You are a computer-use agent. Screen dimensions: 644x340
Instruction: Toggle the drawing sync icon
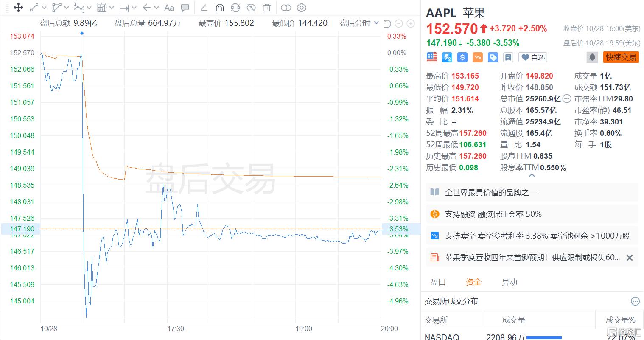[235, 8]
